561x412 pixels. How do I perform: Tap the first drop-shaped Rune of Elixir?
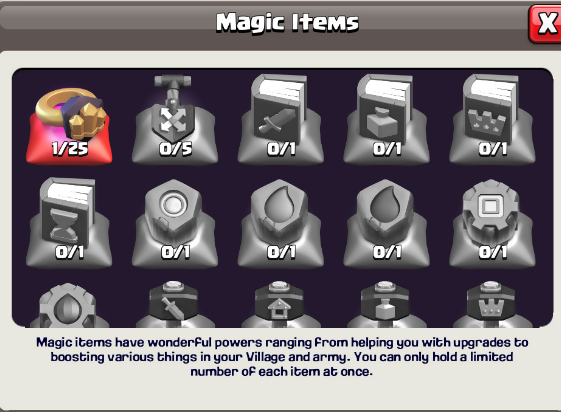click(x=280, y=223)
